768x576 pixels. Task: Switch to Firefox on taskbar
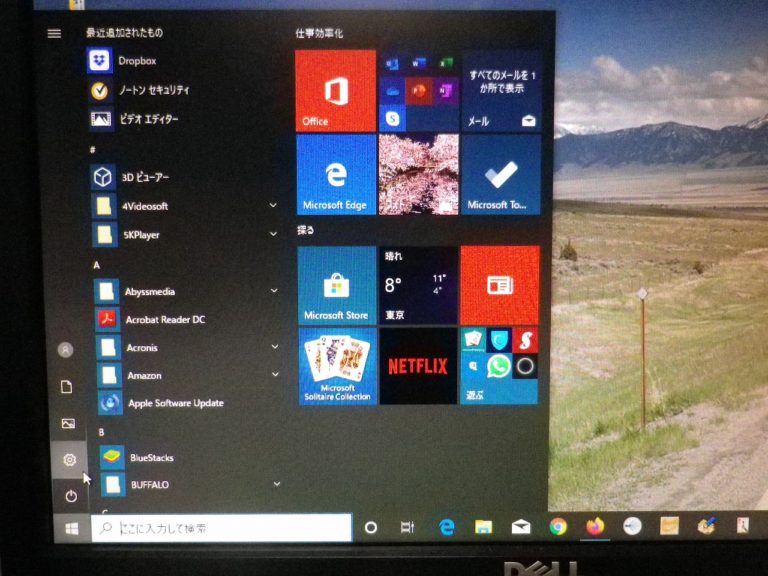pyautogui.click(x=595, y=527)
